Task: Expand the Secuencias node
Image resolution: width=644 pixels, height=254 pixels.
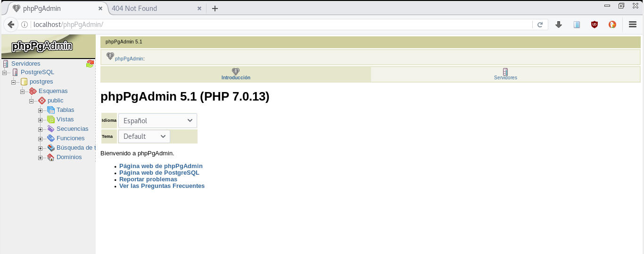Action: 41,129
